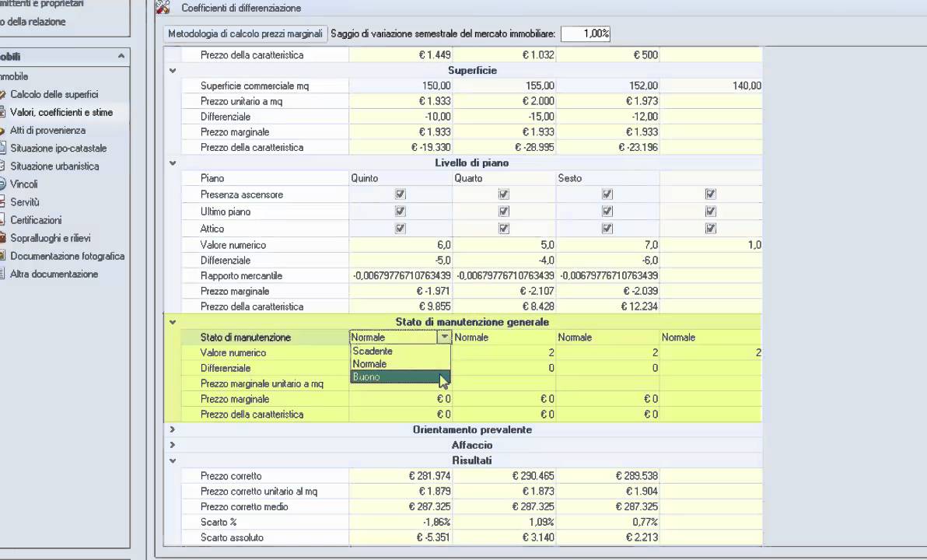The image size is (927, 560).
Task: Click Prezzo corretto unitario value € 1.904
Action: [x=642, y=492]
